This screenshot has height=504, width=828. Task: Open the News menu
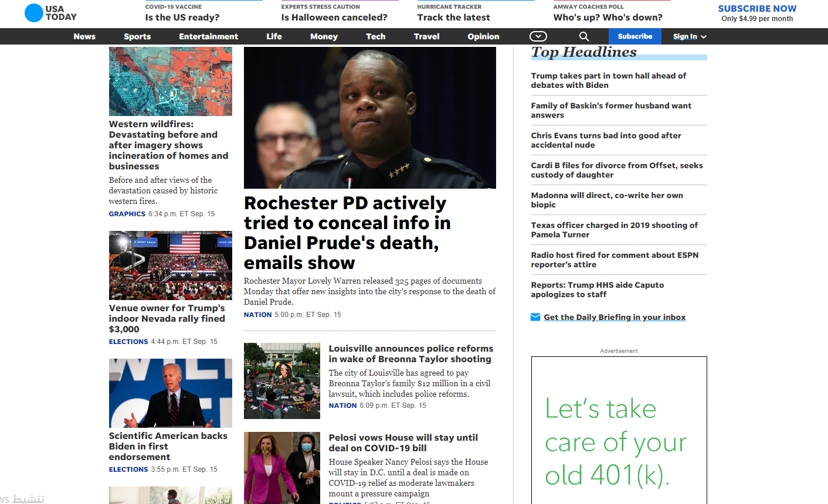coord(84,36)
